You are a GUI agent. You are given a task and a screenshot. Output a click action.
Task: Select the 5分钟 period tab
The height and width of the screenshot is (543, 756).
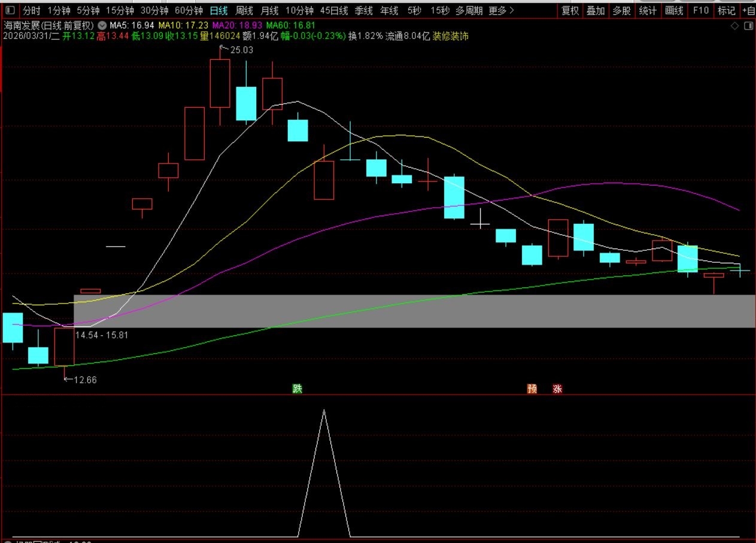(88, 10)
